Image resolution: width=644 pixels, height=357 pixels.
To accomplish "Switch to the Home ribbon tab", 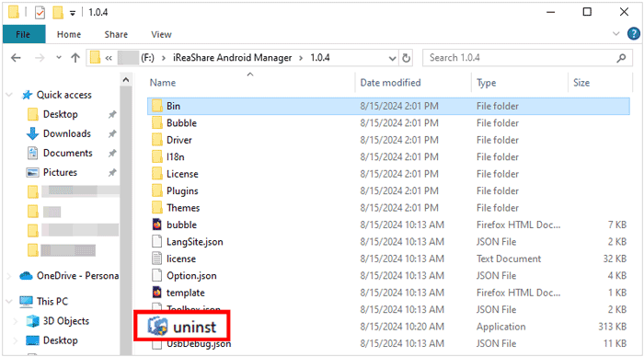I will click(69, 35).
